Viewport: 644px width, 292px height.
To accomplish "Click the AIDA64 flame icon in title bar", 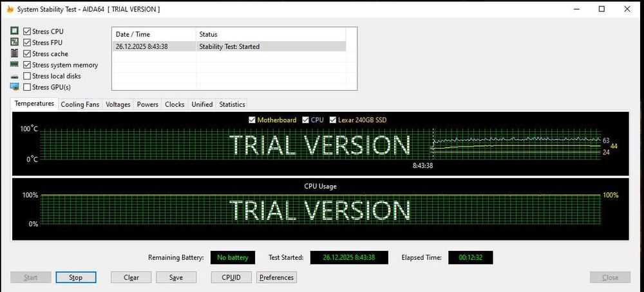I will [10, 9].
